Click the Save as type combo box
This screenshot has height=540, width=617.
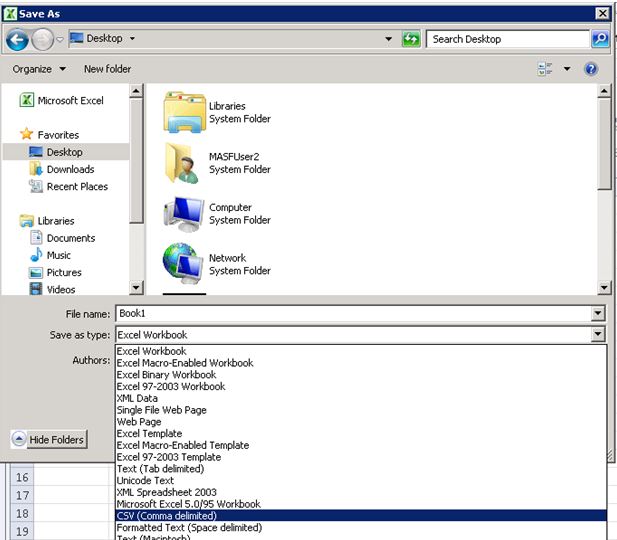click(353, 335)
